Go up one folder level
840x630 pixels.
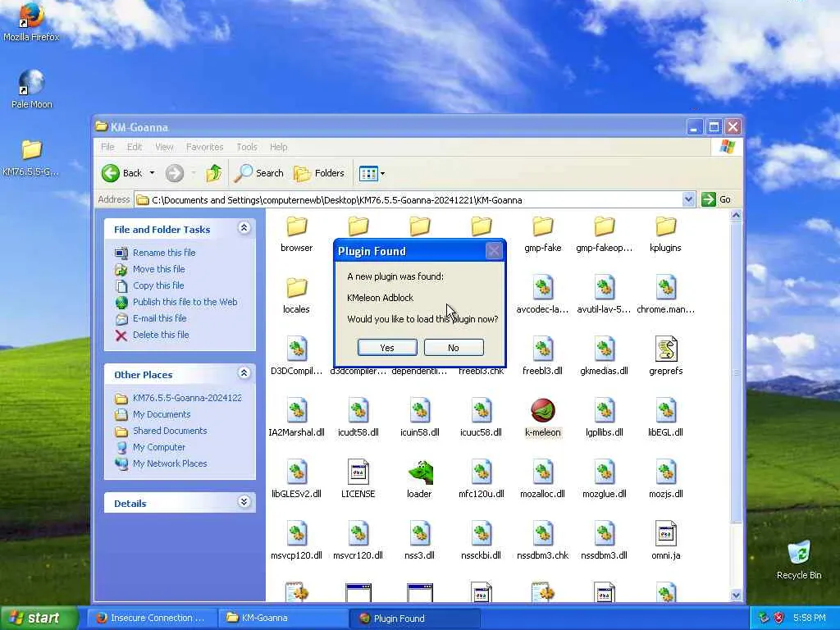tap(214, 173)
